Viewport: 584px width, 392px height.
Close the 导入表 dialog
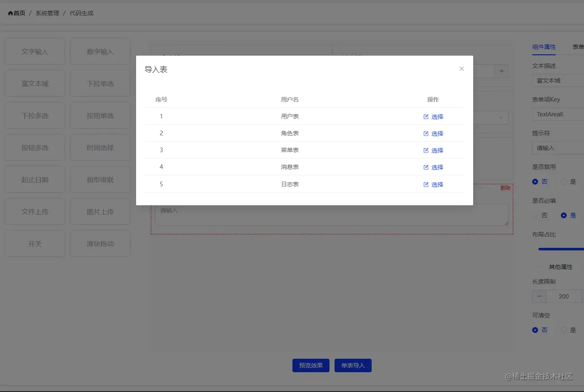tap(462, 69)
